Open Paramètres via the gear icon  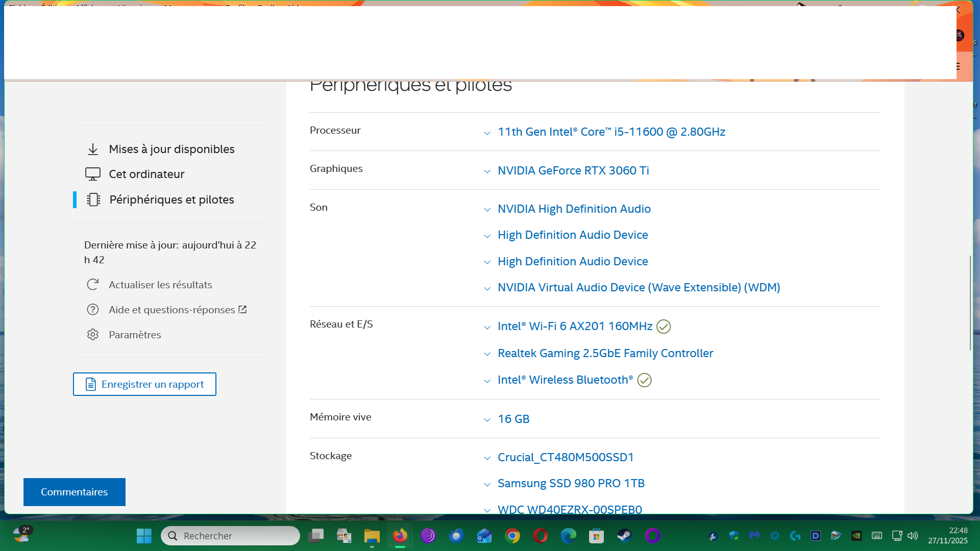pos(92,335)
